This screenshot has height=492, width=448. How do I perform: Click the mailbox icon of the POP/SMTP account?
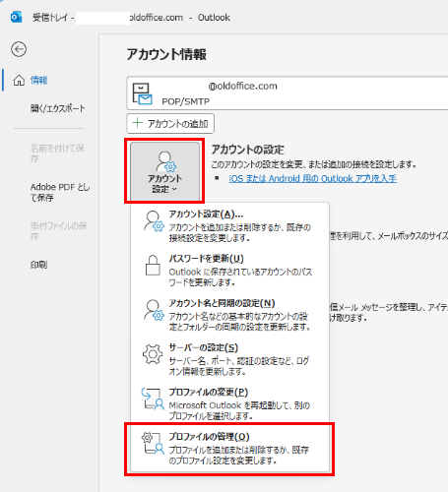tap(142, 93)
